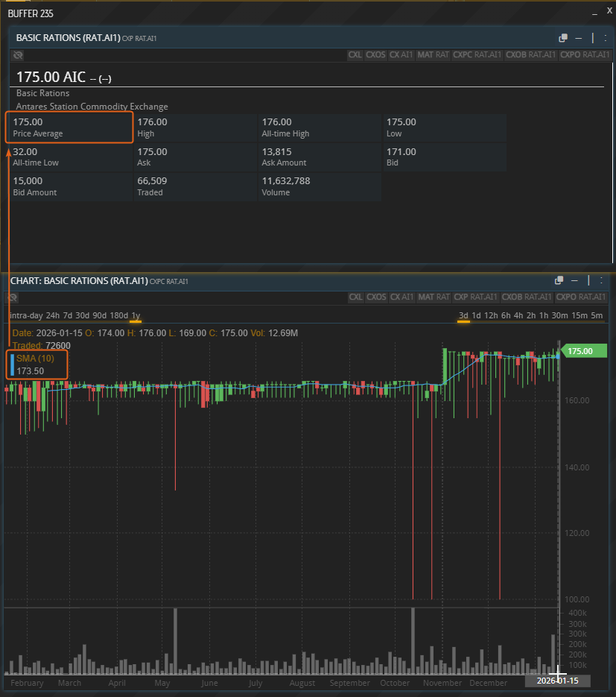The image size is (616, 697).
Task: Set candle interval to 5m
Action: (597, 315)
